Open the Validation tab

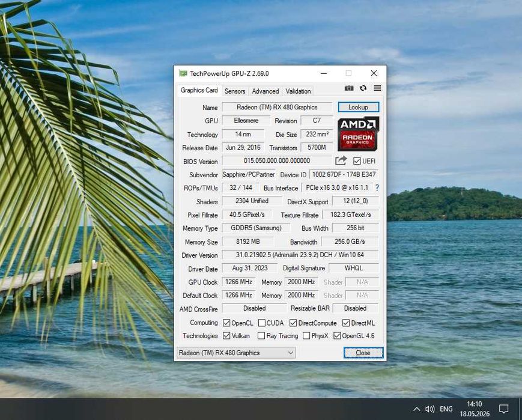pos(298,91)
